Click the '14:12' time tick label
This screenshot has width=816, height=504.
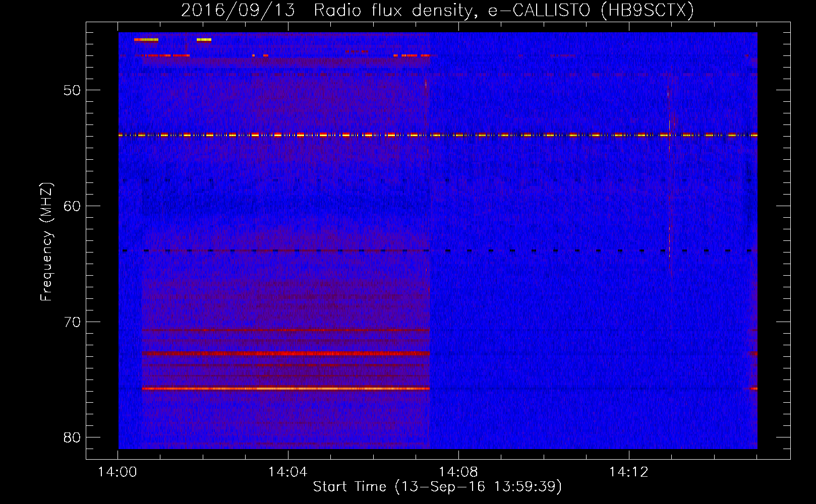point(628,472)
